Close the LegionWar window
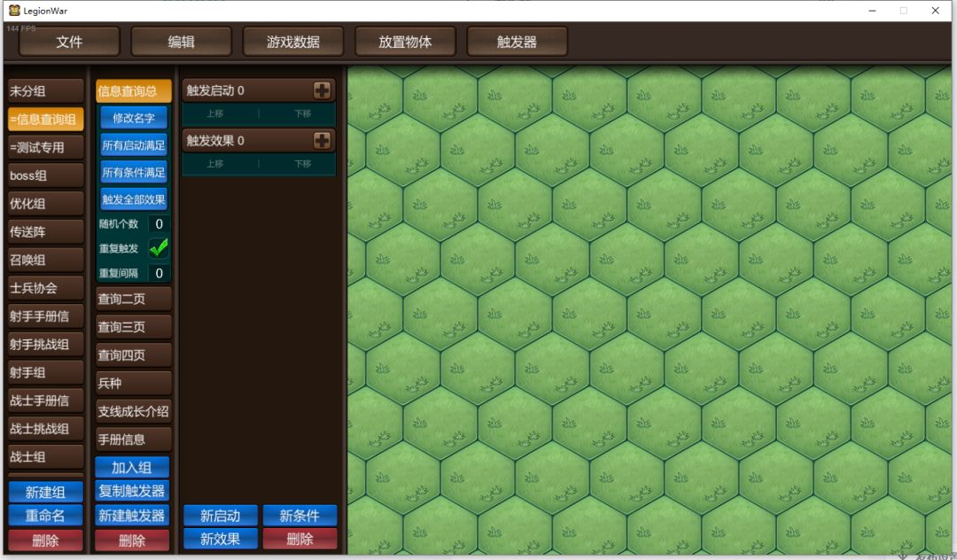957x560 pixels. (x=935, y=11)
